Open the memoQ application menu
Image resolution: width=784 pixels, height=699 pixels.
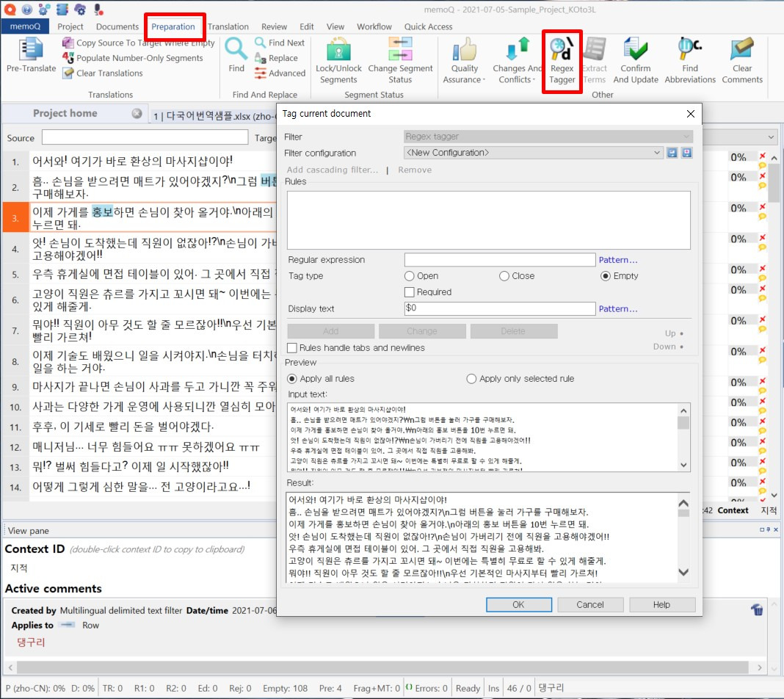click(25, 26)
